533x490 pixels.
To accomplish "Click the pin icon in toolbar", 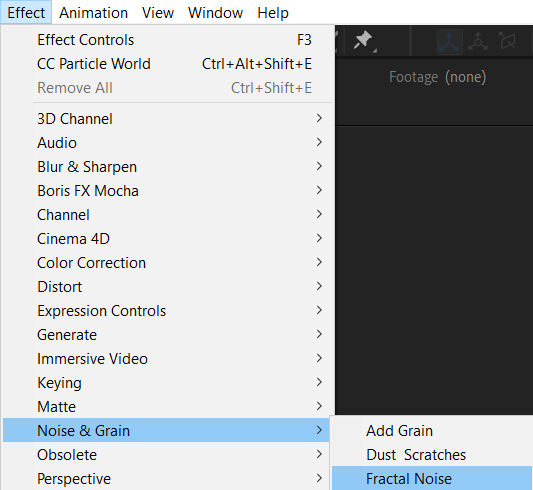I will 363,40.
